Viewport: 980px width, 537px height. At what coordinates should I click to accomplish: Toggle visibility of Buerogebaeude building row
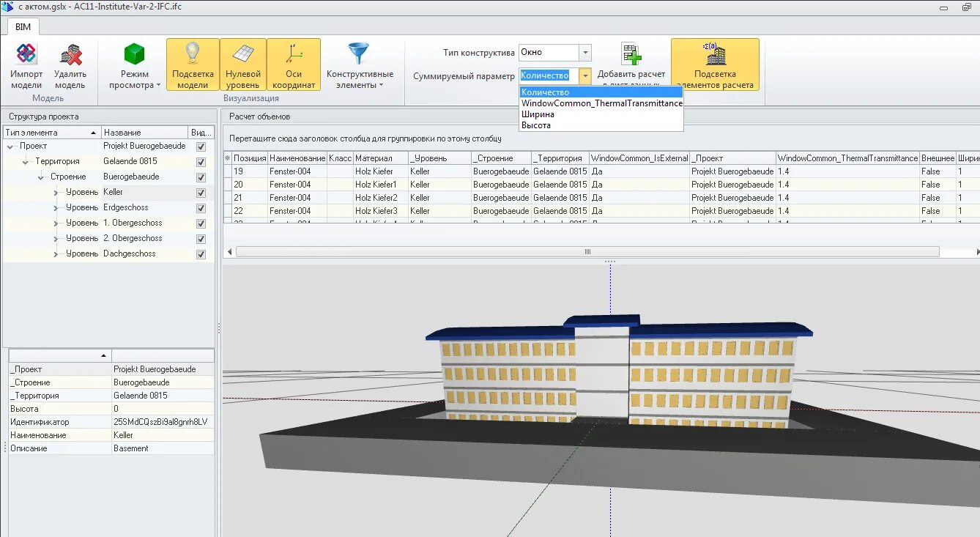201,177
